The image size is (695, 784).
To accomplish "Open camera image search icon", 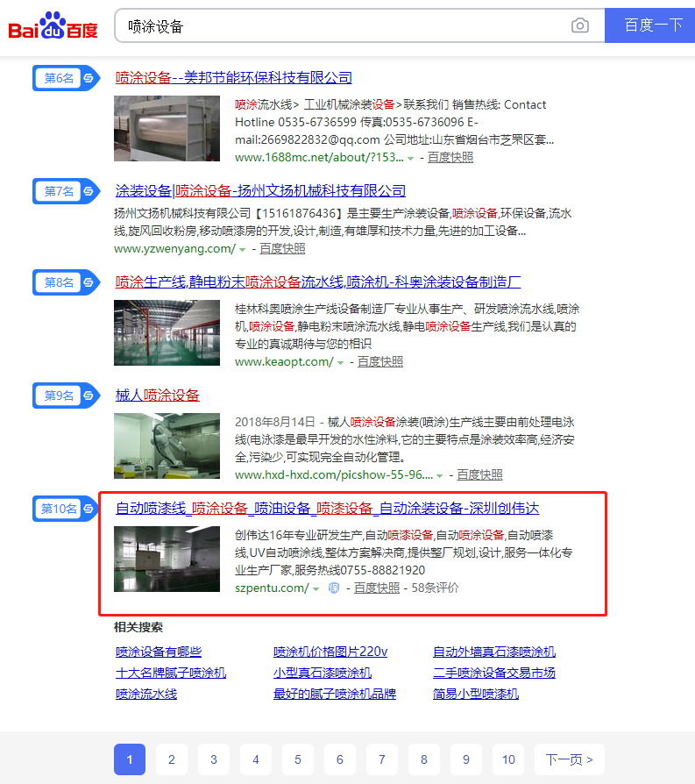I will pos(579,25).
